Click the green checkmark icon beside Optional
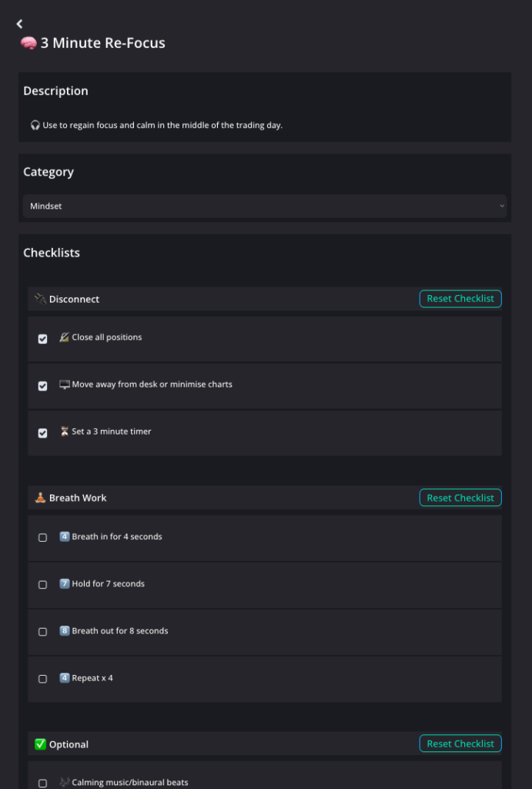The width and height of the screenshot is (532, 789). pyautogui.click(x=40, y=744)
